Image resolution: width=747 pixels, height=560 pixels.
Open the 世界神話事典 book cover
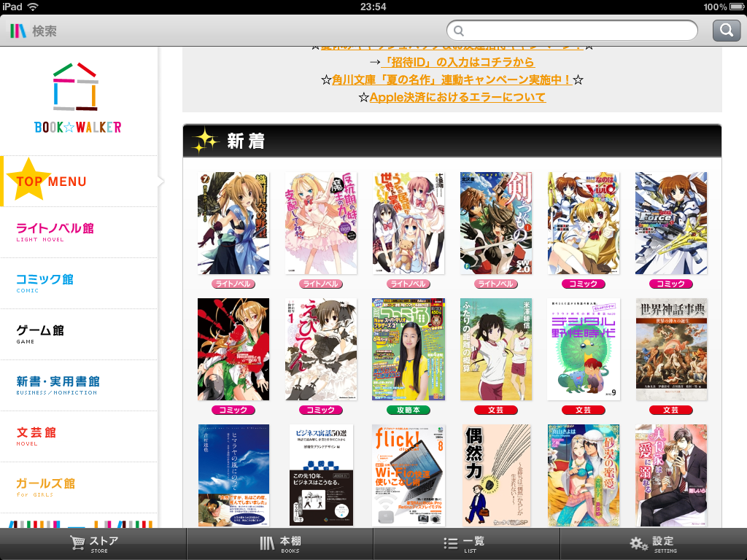[671, 349]
